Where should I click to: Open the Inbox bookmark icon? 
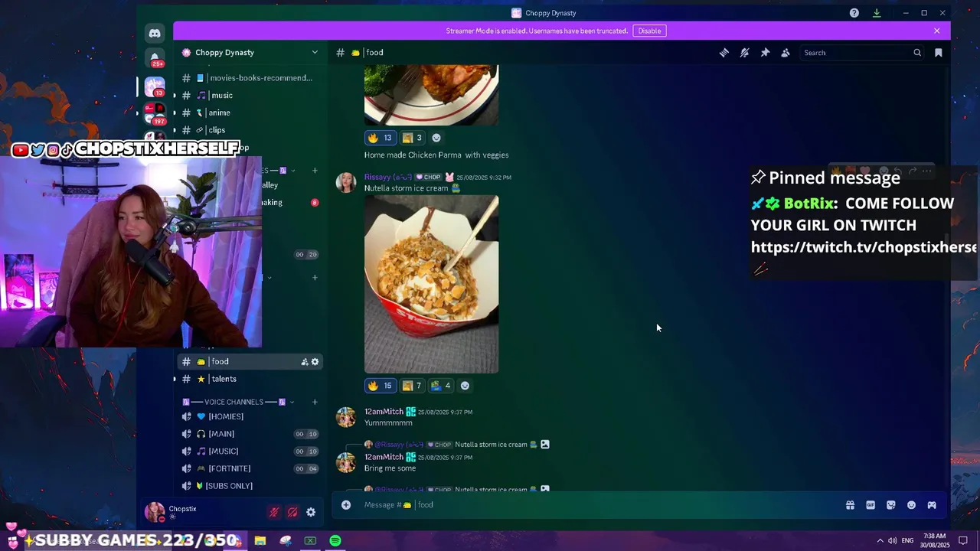[939, 53]
